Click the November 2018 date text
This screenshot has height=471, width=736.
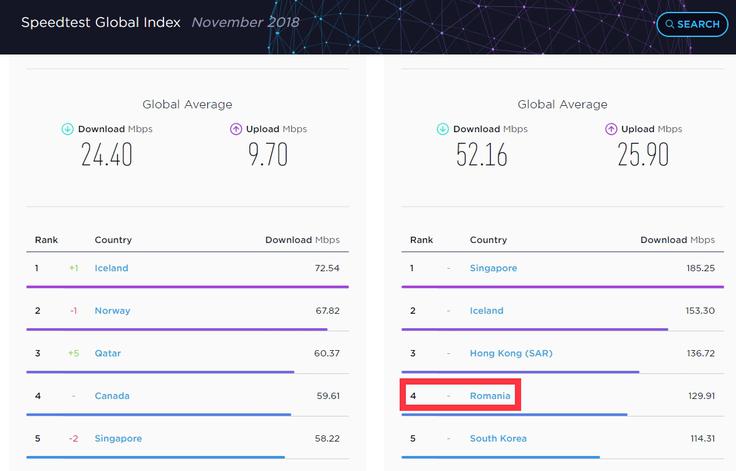click(245, 23)
